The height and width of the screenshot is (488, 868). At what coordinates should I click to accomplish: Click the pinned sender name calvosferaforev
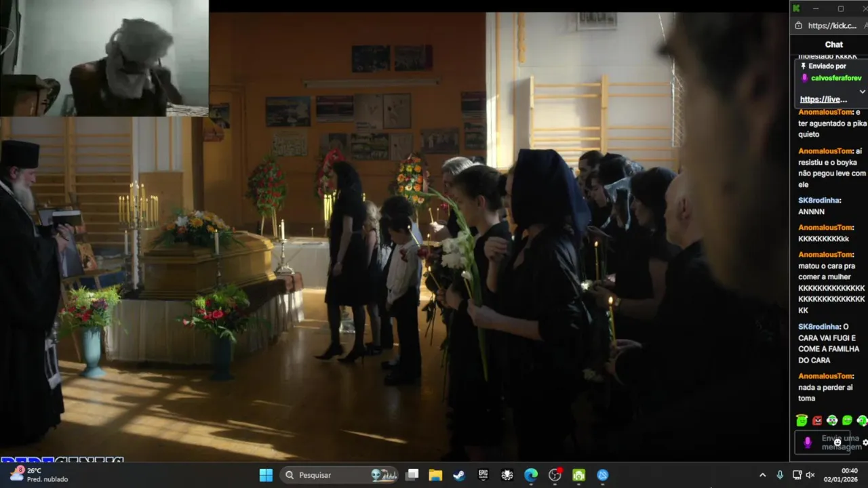coord(835,78)
